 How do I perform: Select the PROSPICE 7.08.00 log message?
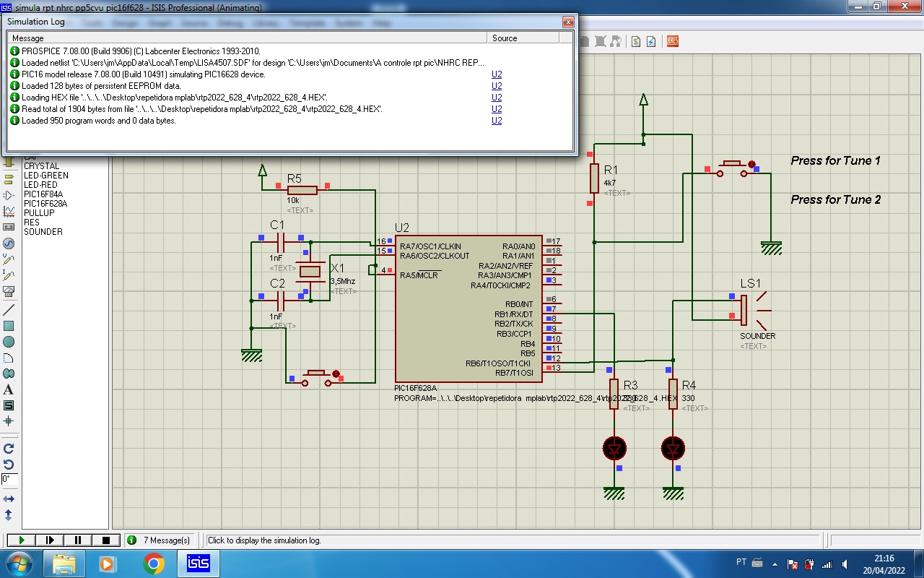[x=141, y=51]
